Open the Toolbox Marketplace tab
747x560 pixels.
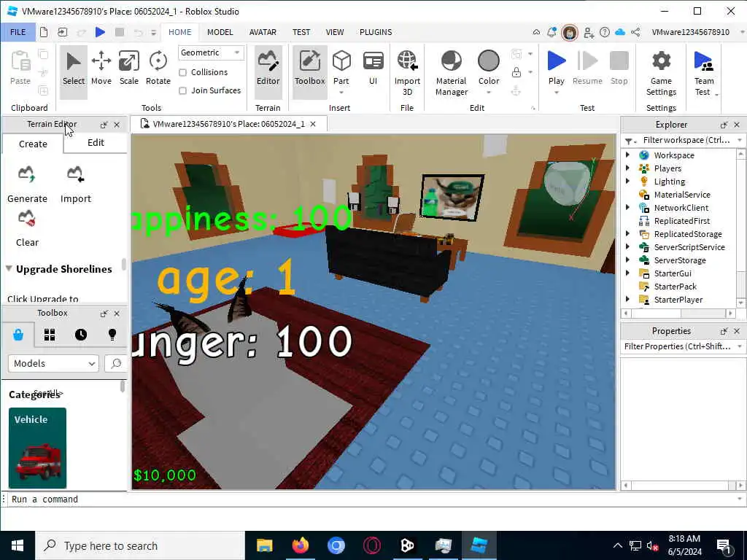click(x=18, y=335)
